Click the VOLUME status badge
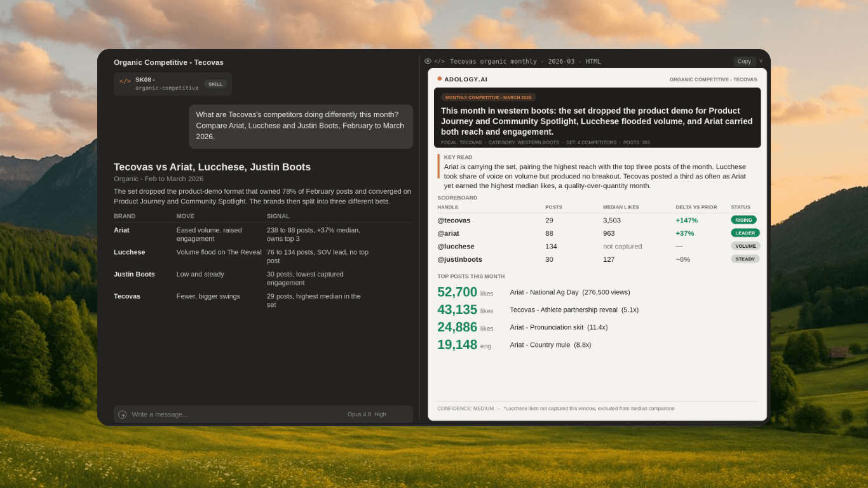The image size is (868, 488). click(745, 246)
